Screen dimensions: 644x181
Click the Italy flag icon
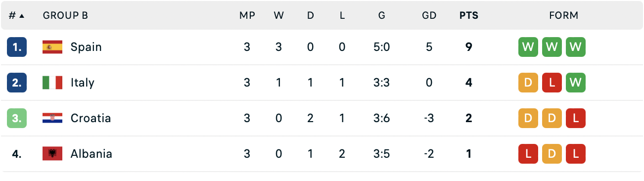point(52,83)
